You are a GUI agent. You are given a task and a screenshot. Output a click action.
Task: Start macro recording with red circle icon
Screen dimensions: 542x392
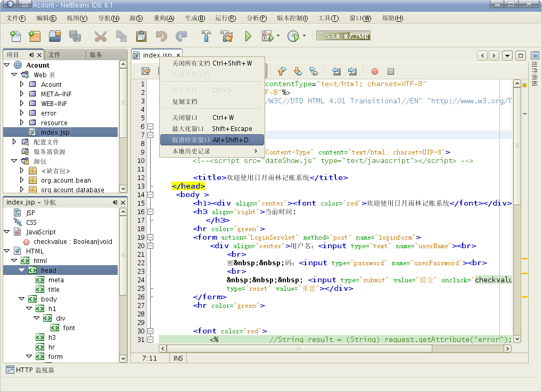pyautogui.click(x=374, y=71)
